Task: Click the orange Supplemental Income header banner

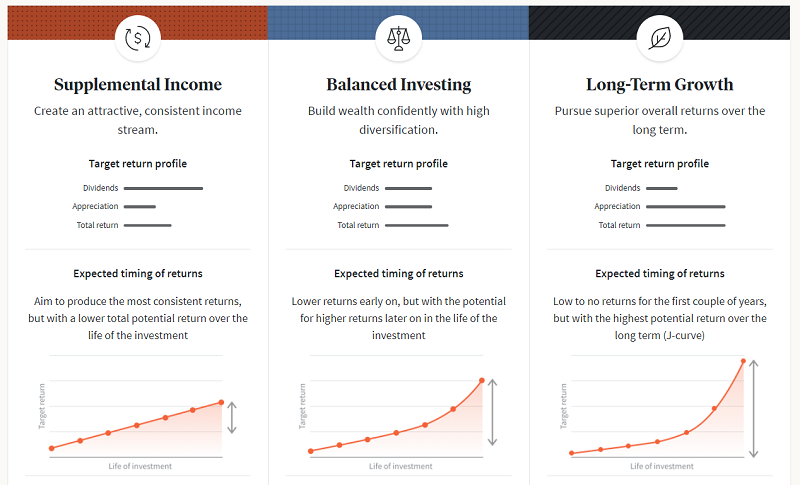Action: click(x=138, y=23)
